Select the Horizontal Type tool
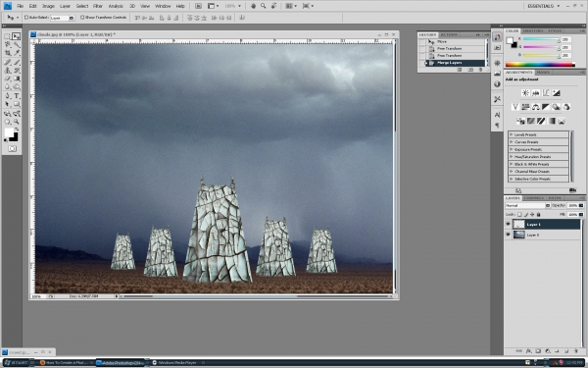Screen dimensions: 588x368 coord(16,96)
